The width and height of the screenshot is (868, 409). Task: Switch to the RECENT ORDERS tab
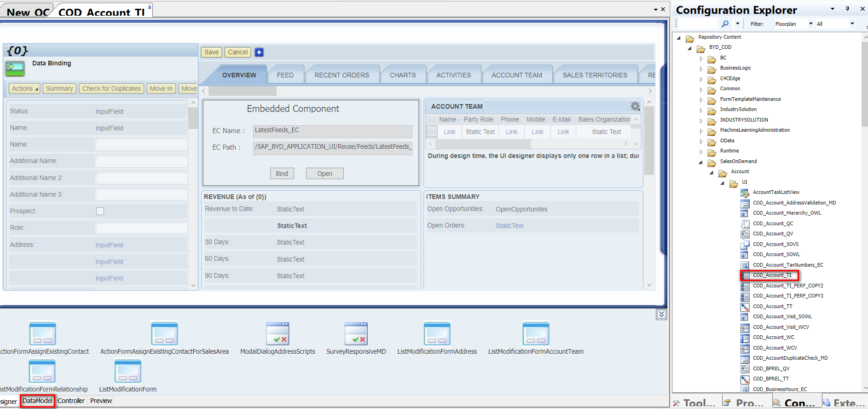point(342,75)
